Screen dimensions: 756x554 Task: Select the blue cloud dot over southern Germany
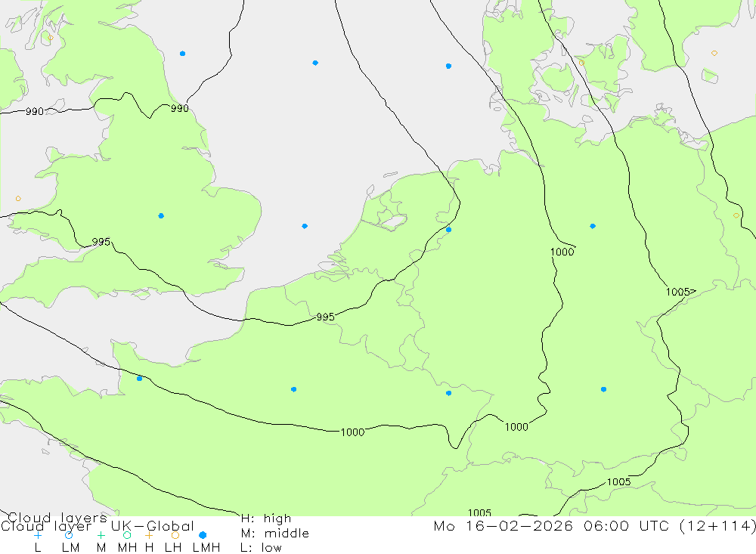coord(603,389)
